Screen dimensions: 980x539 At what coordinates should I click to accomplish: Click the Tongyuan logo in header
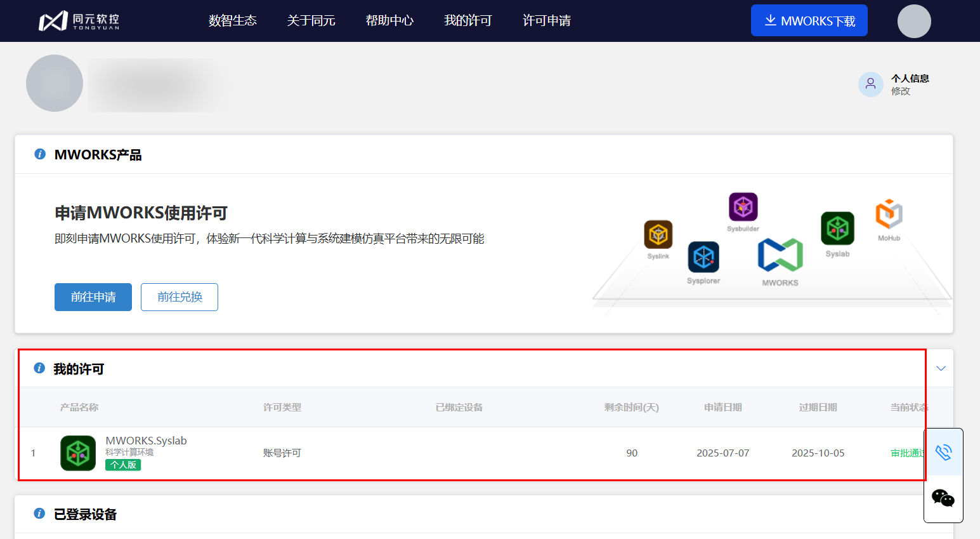(79, 21)
